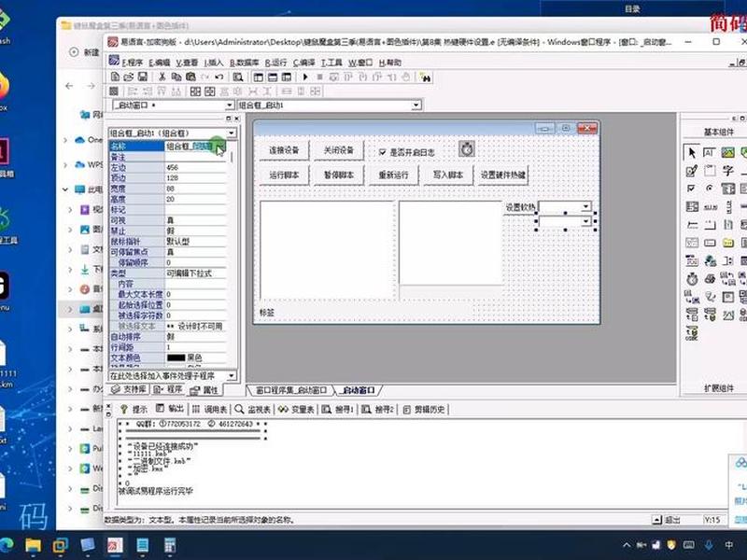Switch to the 输出 output tab
The height and width of the screenshot is (560, 747).
click(170, 409)
